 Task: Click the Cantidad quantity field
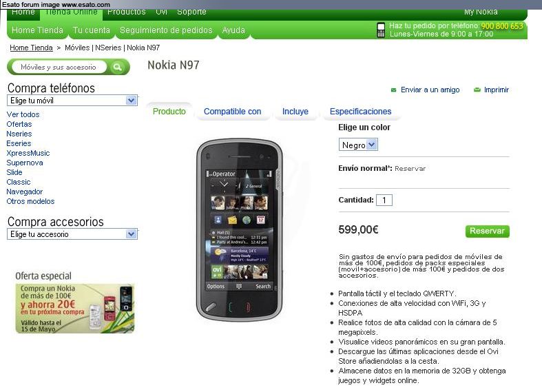[384, 200]
